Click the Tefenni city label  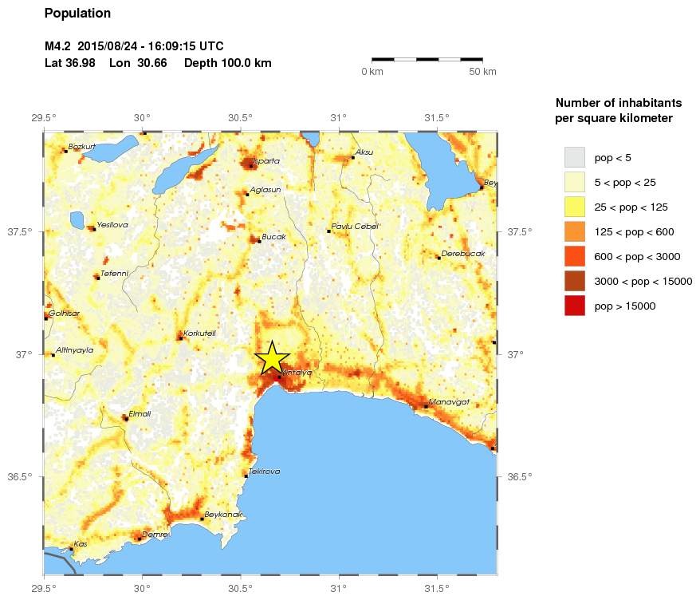point(114,274)
